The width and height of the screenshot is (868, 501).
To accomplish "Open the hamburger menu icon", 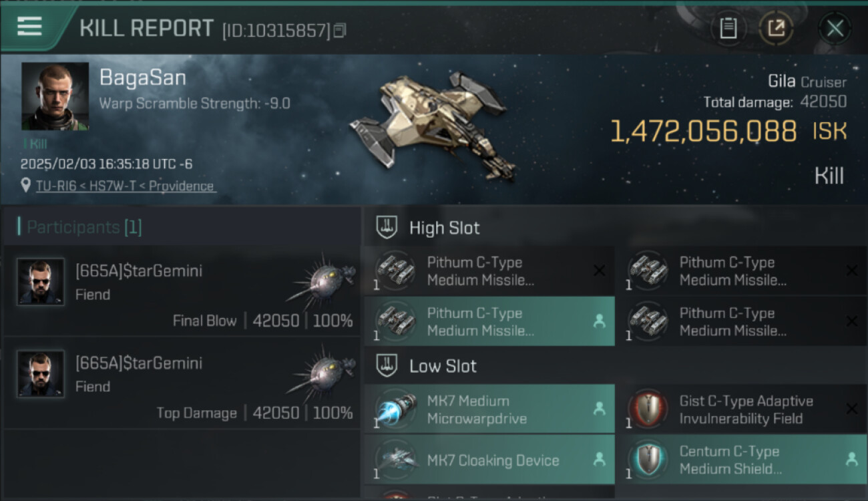I will [29, 27].
